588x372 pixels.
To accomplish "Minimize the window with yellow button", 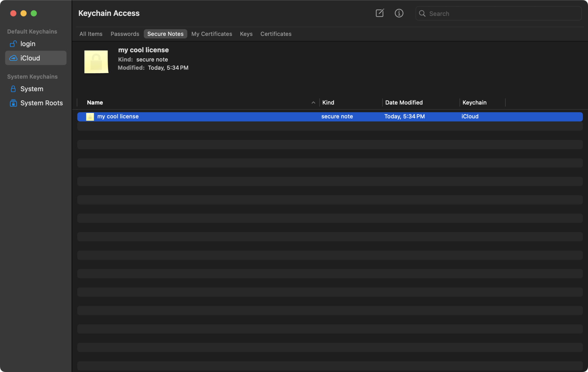I will pyautogui.click(x=24, y=13).
